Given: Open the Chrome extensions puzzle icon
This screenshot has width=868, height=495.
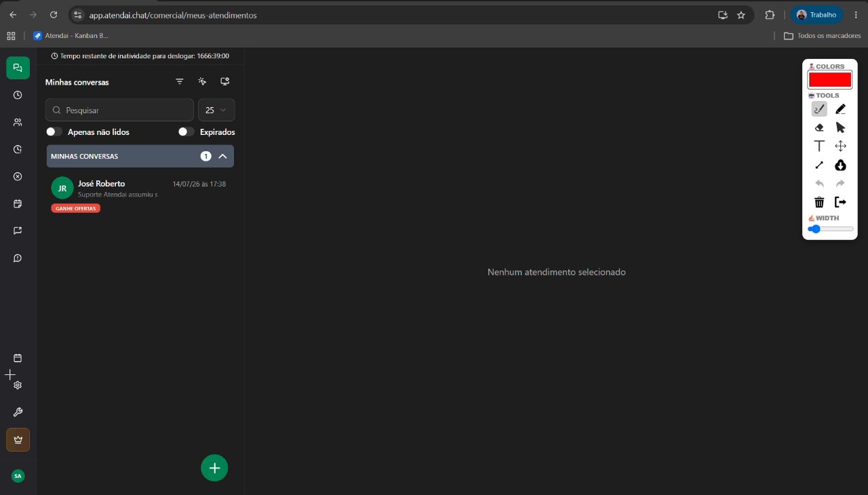Looking at the screenshot, I should point(770,15).
